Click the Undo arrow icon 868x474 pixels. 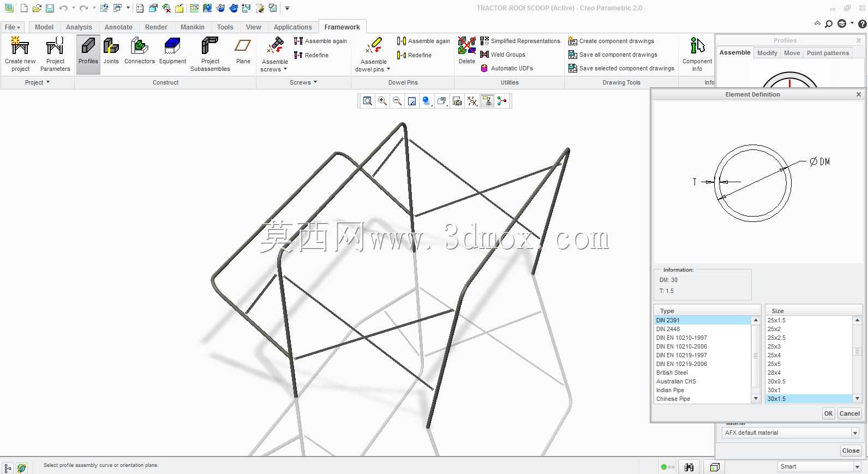tap(63, 8)
